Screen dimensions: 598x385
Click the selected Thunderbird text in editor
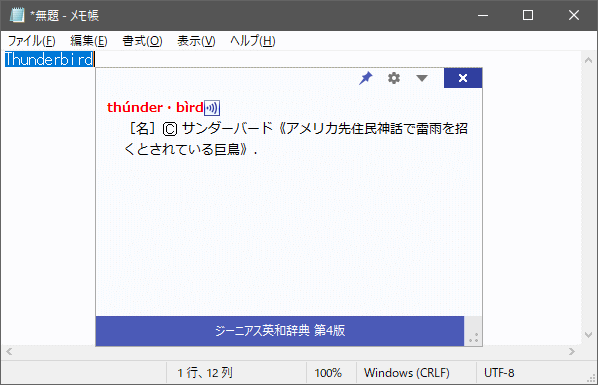(x=49, y=60)
